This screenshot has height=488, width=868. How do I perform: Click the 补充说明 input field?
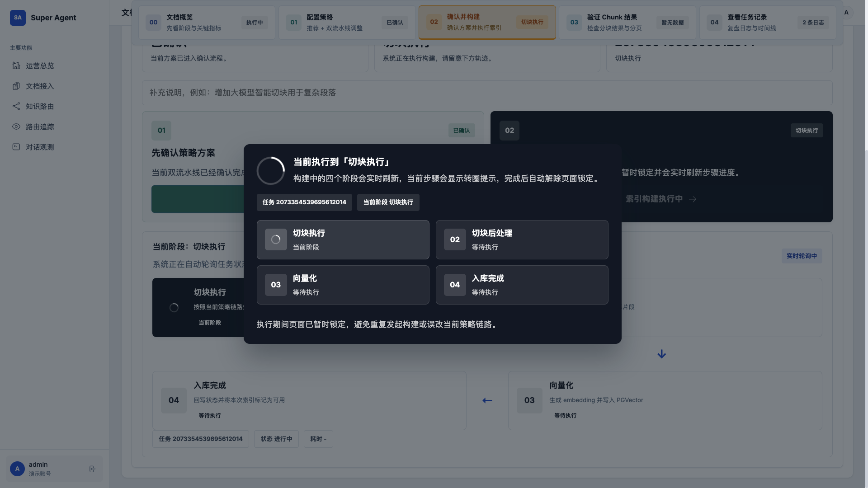[x=487, y=93]
